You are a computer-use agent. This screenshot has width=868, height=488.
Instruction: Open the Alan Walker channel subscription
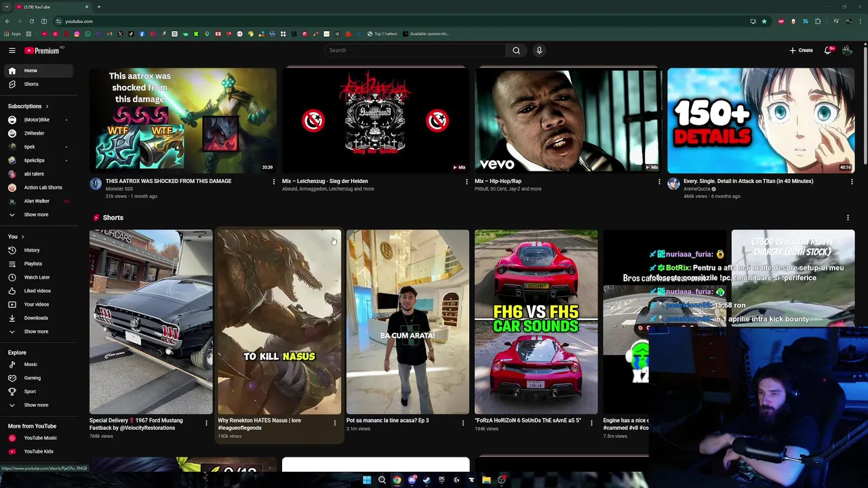39,201
